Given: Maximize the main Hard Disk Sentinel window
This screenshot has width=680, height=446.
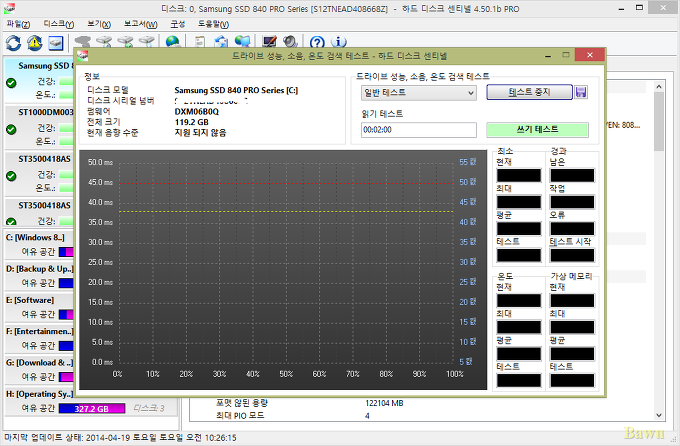Looking at the screenshot, I should tap(639, 7).
